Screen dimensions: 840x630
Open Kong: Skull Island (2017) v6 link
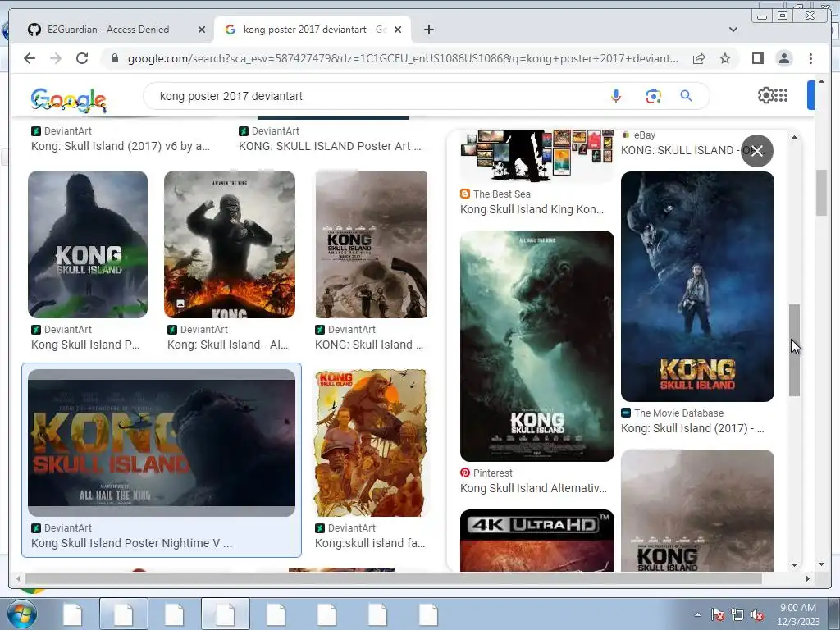click(120, 146)
